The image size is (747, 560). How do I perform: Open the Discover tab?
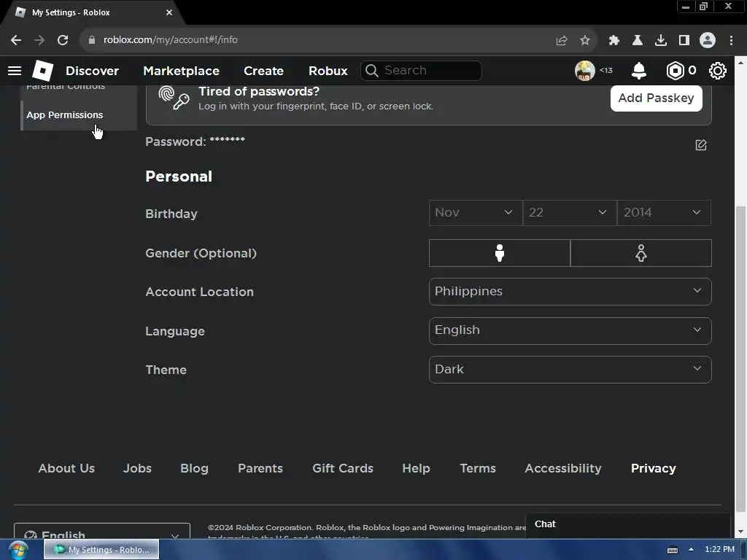pyautogui.click(x=92, y=71)
